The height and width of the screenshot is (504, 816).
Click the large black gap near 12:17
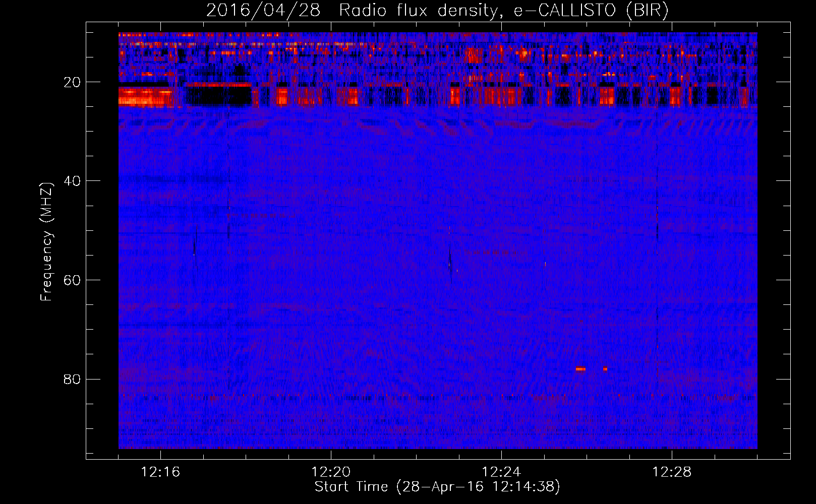tap(218, 96)
